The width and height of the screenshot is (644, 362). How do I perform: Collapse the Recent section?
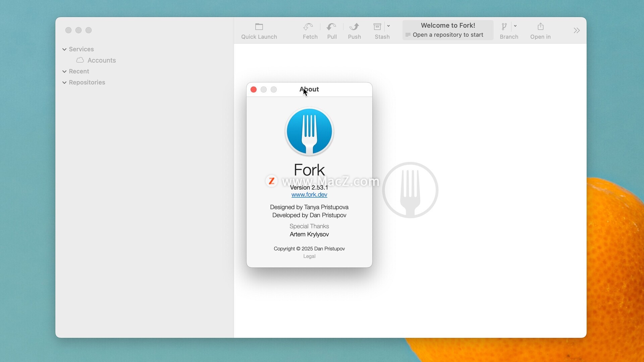64,71
